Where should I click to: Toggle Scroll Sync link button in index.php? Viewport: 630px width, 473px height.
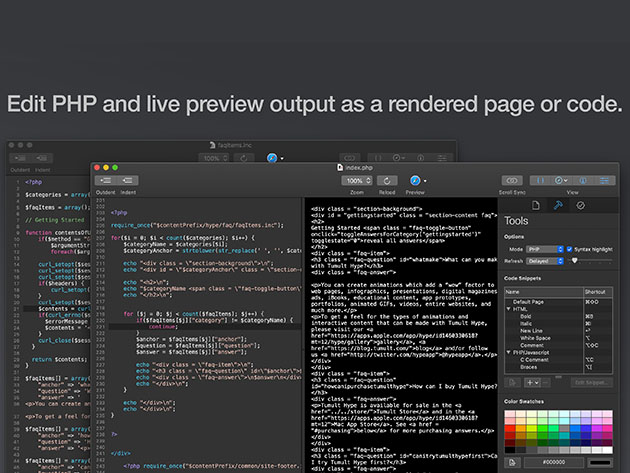point(512,181)
